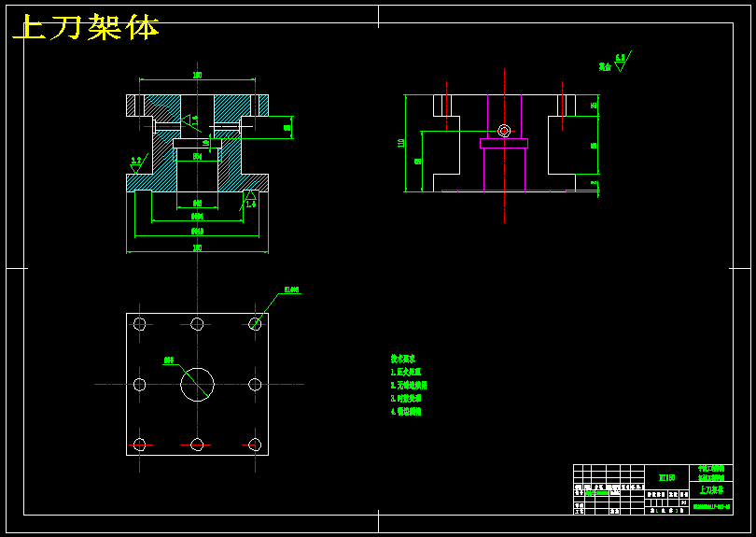Viewport: 756px width, 537px height.
Task: Select the 技术要求 heading text
Action: pyautogui.click(x=403, y=359)
